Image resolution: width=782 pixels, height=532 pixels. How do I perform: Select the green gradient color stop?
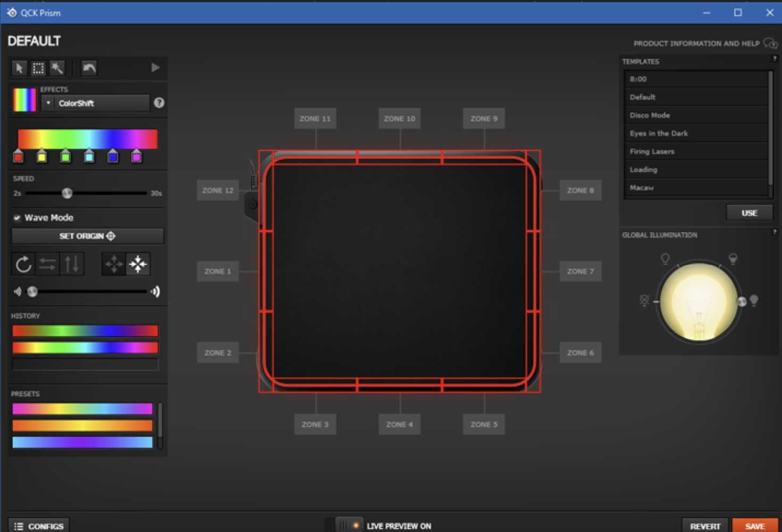[x=65, y=156]
